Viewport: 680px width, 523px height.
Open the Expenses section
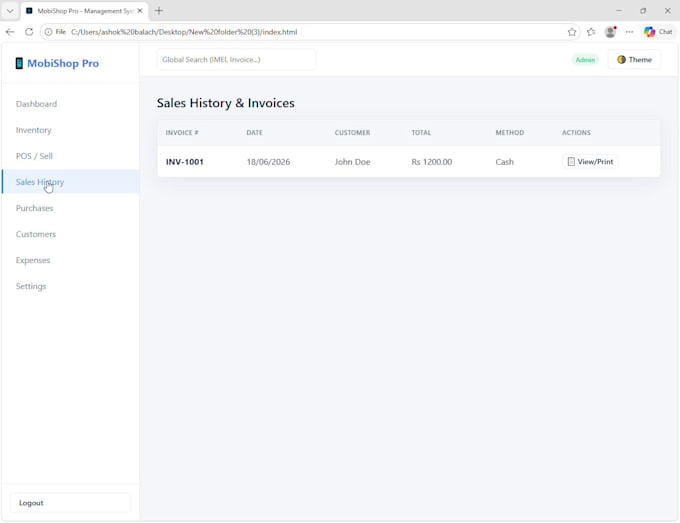(x=33, y=260)
